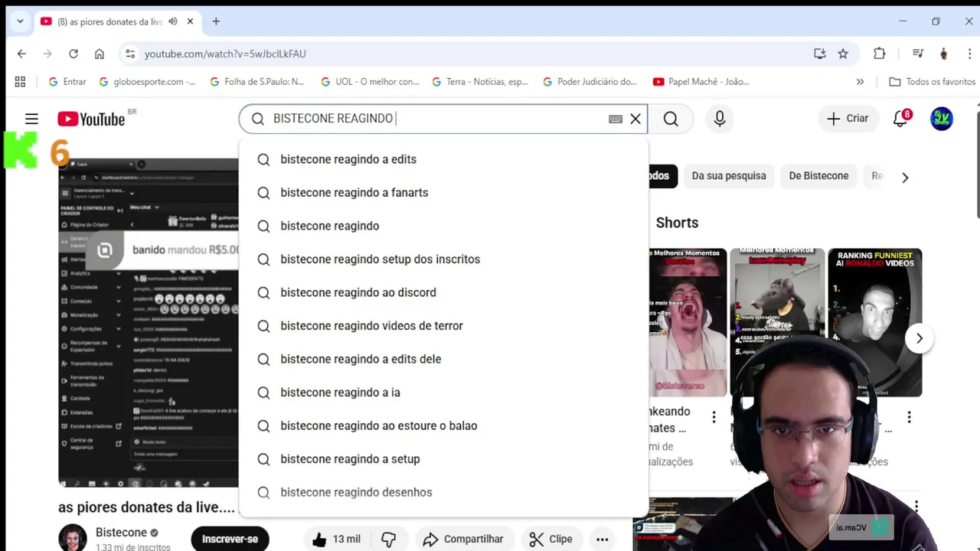Open the first short's three-dot options
The height and width of the screenshot is (551, 980).
click(x=714, y=417)
